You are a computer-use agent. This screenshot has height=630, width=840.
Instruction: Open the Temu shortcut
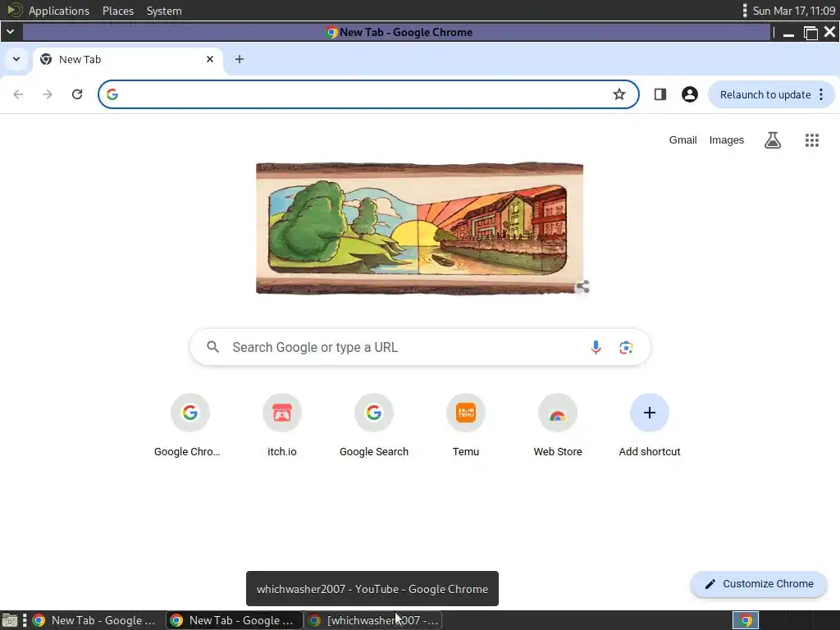pyautogui.click(x=466, y=426)
